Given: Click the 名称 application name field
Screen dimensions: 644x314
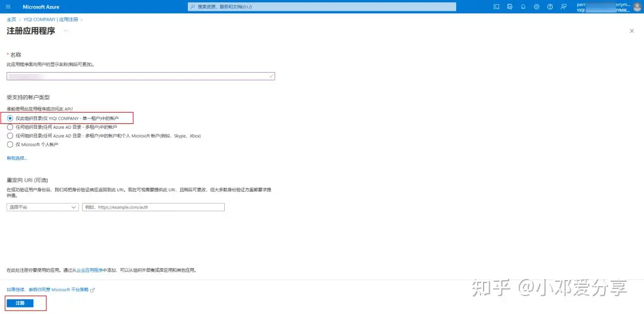Looking at the screenshot, I should click(x=141, y=76).
